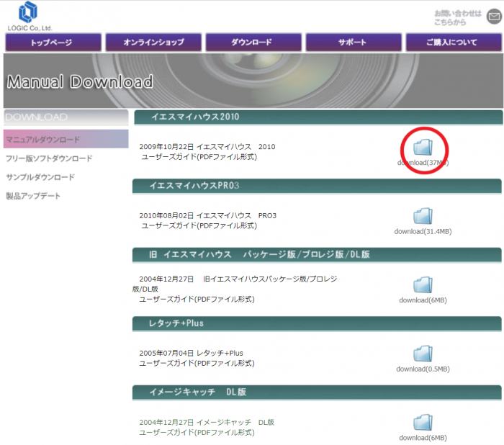Click 旧 イエスマイハウス パッケージ版 section header
The width and height of the screenshot is (504, 445).
pos(317,255)
